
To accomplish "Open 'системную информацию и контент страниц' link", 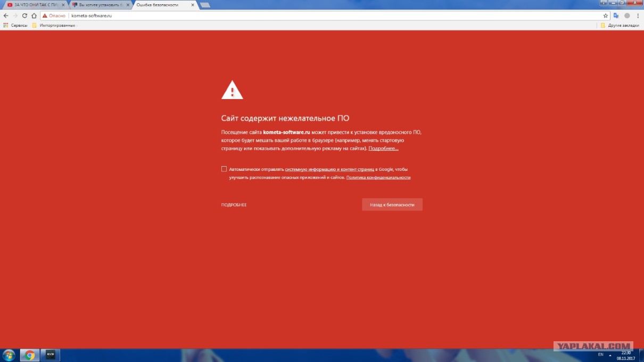I will tap(330, 169).
